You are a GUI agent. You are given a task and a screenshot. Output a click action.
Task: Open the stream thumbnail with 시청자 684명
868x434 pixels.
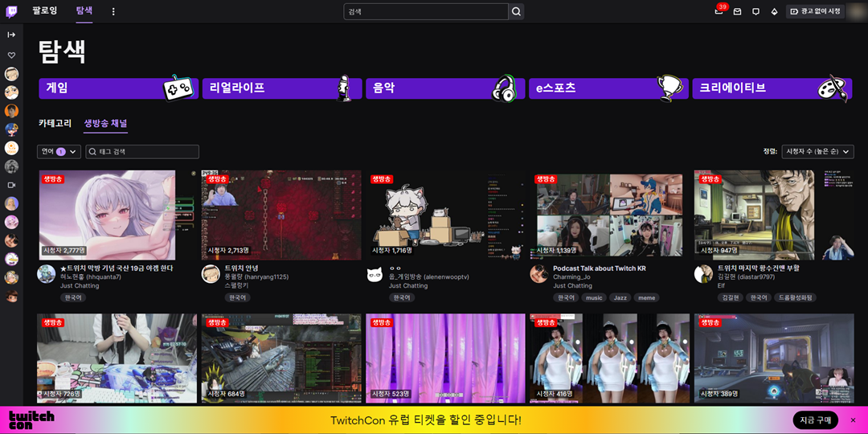281,358
